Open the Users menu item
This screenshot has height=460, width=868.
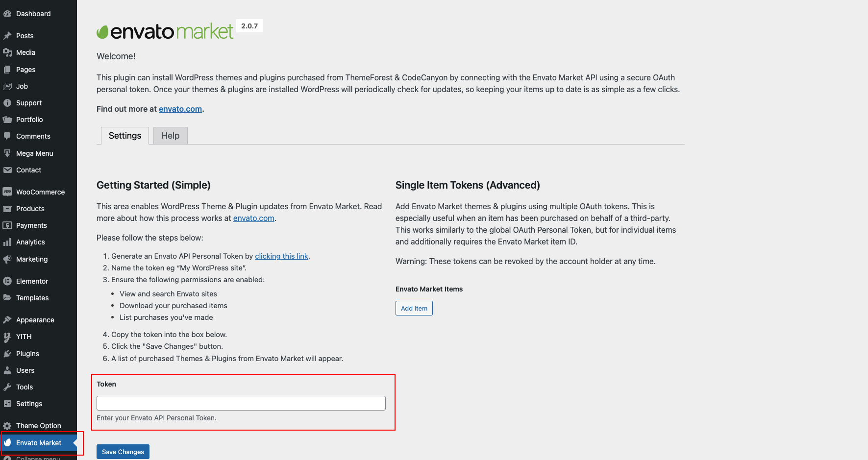point(25,370)
